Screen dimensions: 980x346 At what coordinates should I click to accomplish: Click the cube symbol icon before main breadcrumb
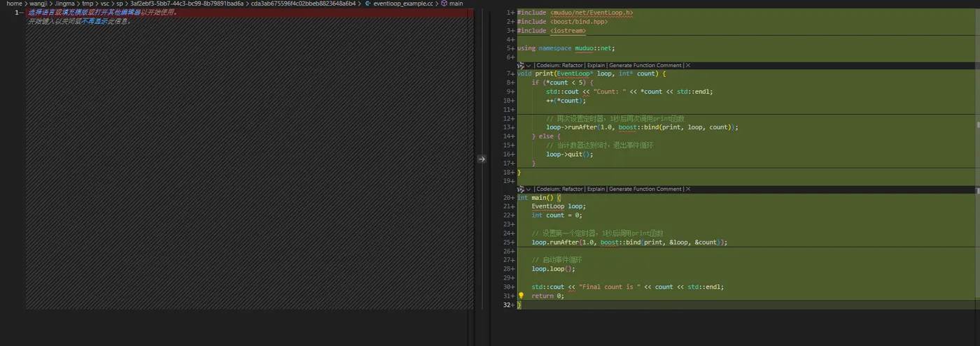coord(444,3)
